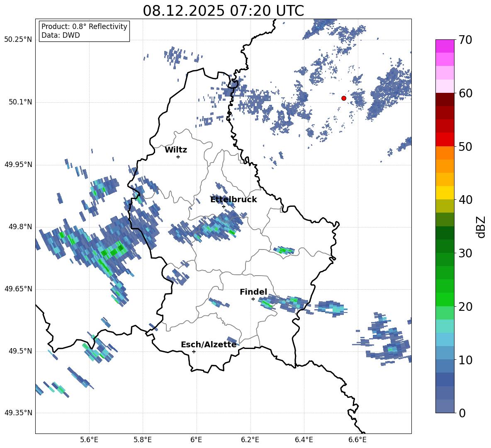Viewport: 491px width, 448px height.
Task: Click the dBZ colorbar axis label
Action: coord(481,227)
